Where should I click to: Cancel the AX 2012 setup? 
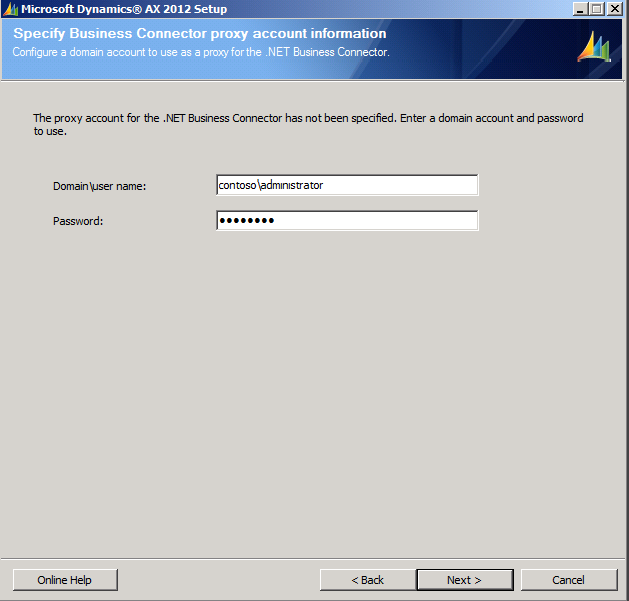click(569, 579)
